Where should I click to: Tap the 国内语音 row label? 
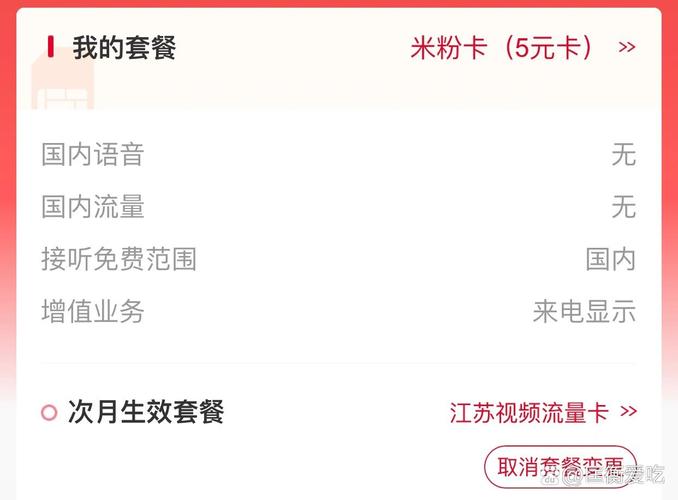click(93, 154)
